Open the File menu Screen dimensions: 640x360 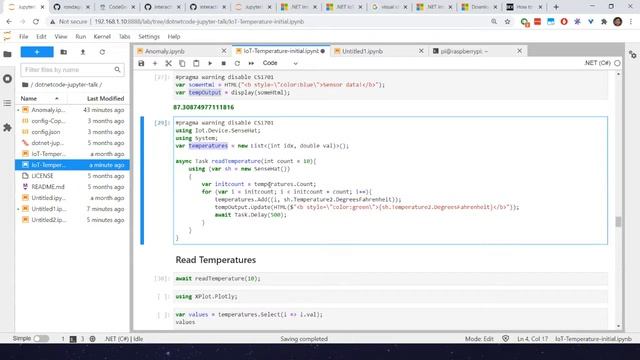coord(24,36)
